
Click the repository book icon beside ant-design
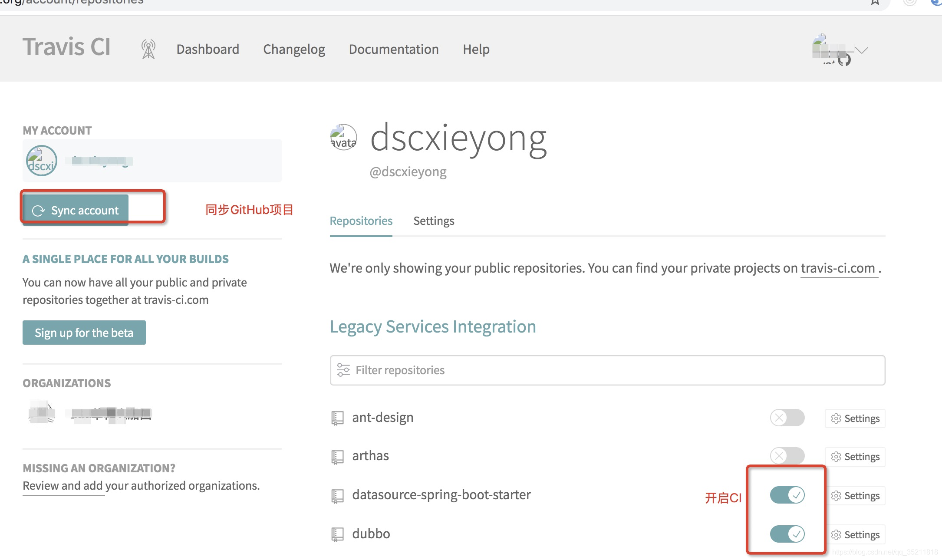tap(337, 418)
